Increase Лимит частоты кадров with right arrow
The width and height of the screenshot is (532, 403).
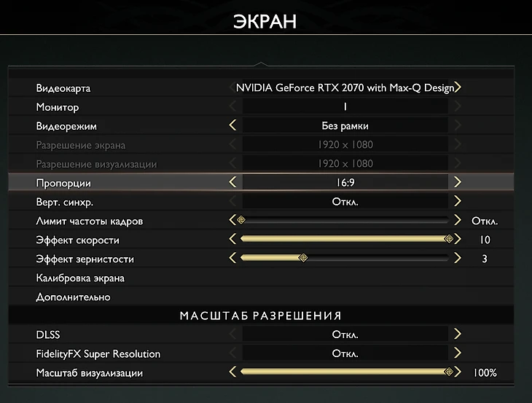coord(458,220)
